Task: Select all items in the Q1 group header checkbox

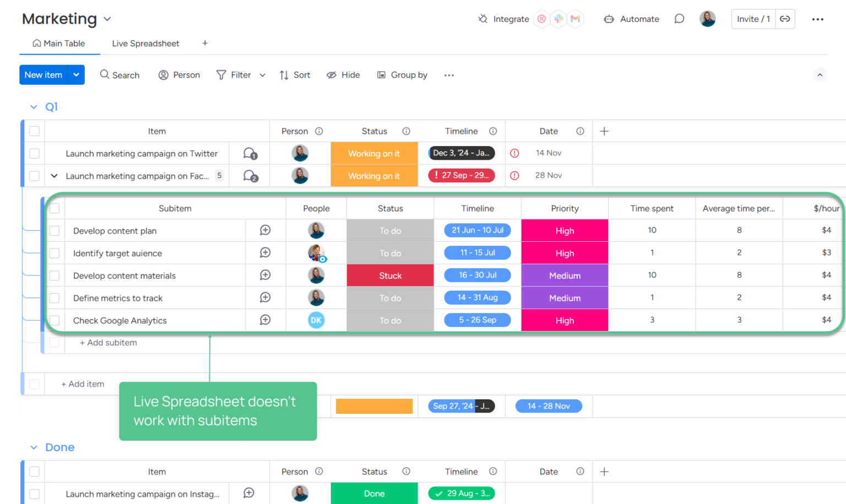Action: click(x=34, y=131)
